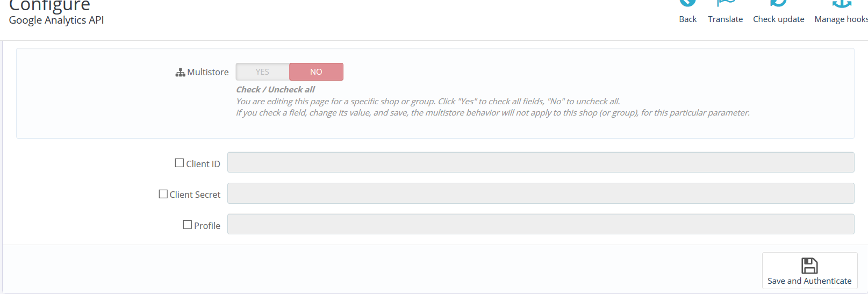Open Translate via its text label
This screenshot has height=294, width=868.
coord(725,19)
